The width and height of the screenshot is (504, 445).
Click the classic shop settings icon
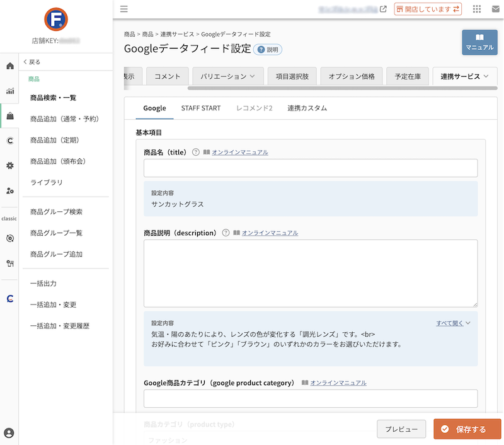coord(10,263)
